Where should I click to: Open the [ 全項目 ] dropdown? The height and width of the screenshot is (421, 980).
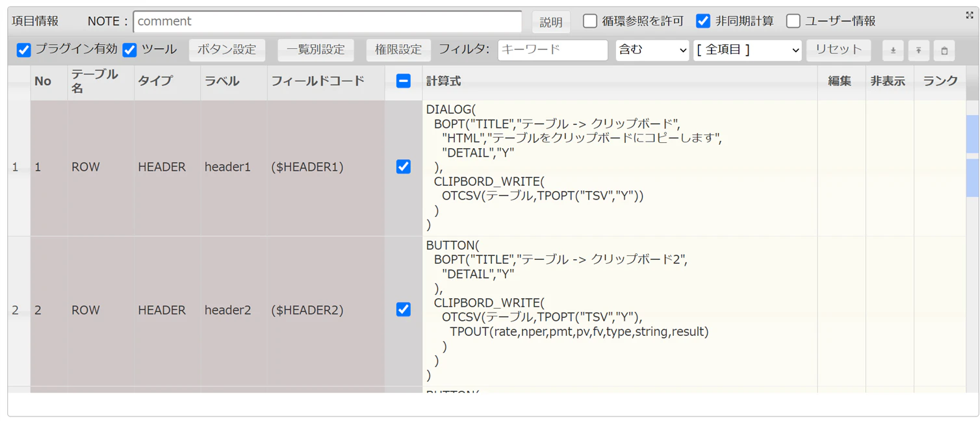click(747, 50)
